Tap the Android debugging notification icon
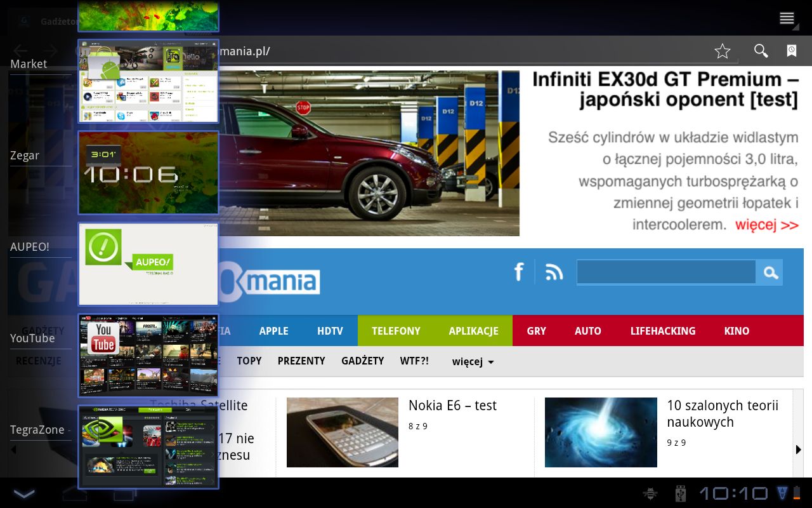 (x=650, y=493)
